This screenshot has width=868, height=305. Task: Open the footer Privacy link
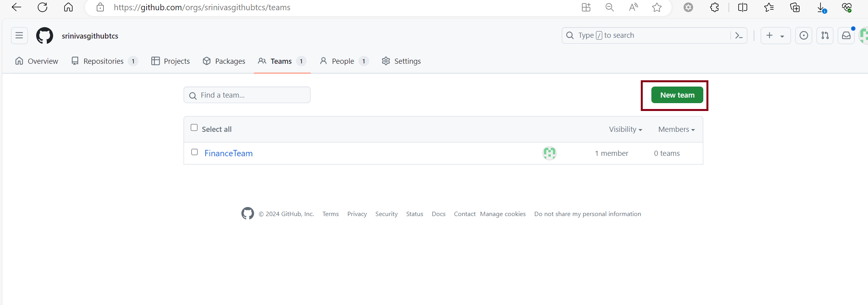tap(357, 214)
